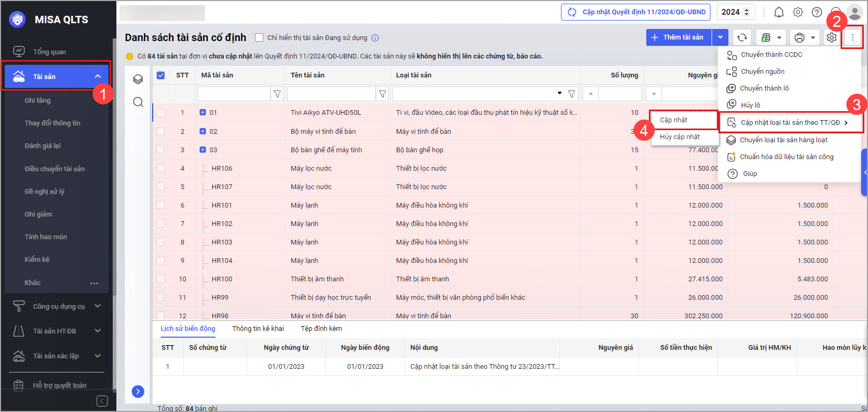
Task: Expand asset row 01 with plus icon
Action: tap(203, 112)
